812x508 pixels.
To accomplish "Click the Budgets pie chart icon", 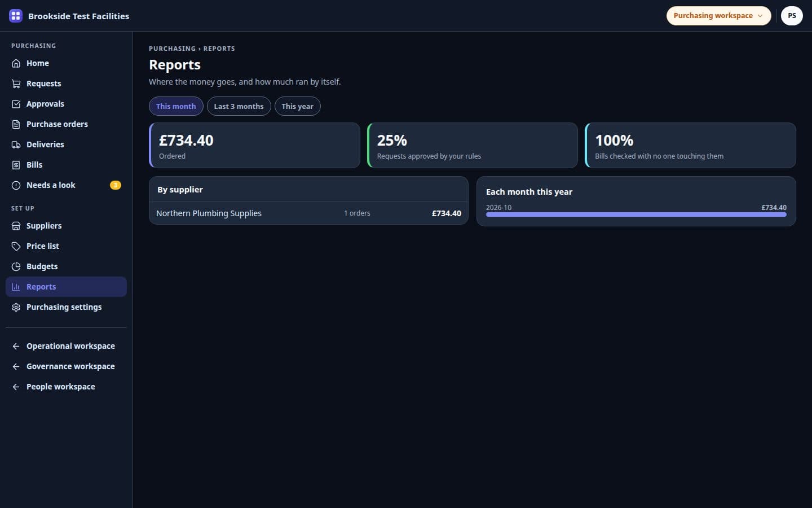I will [x=16, y=266].
